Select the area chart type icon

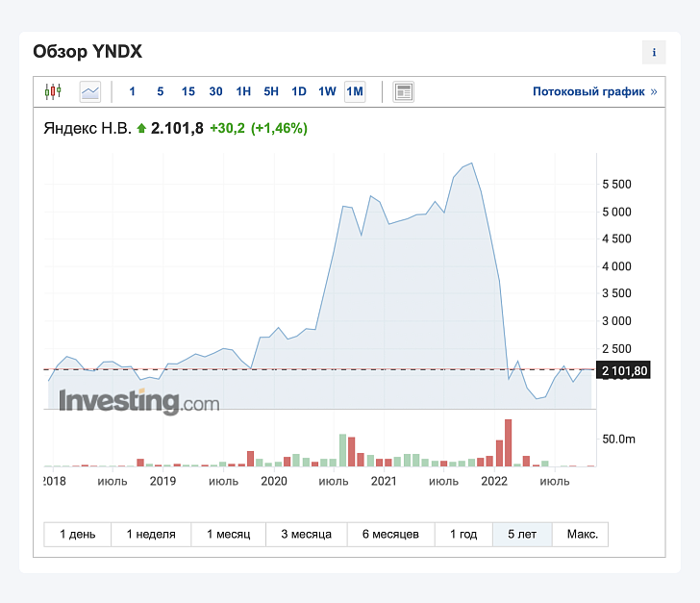[90, 92]
